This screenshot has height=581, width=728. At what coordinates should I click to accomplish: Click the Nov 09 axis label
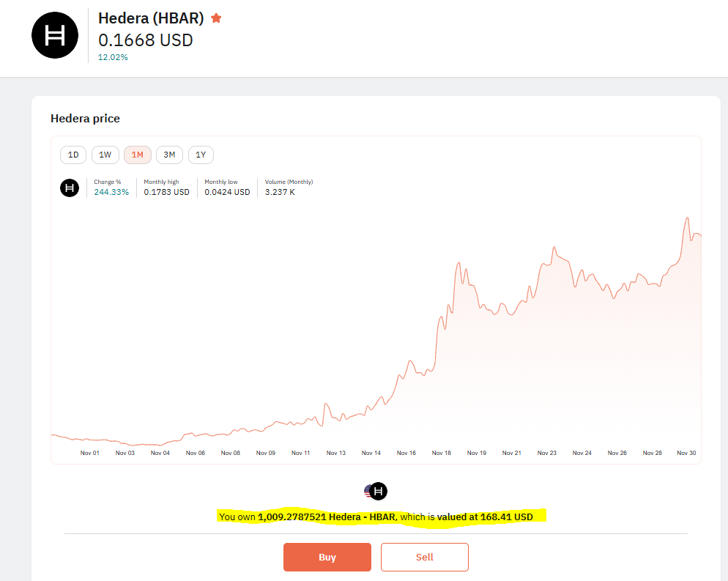pos(266,453)
